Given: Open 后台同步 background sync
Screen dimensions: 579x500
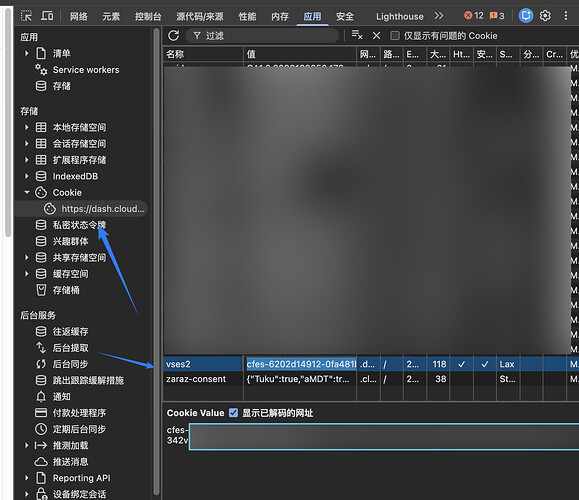Looking at the screenshot, I should (x=70, y=364).
